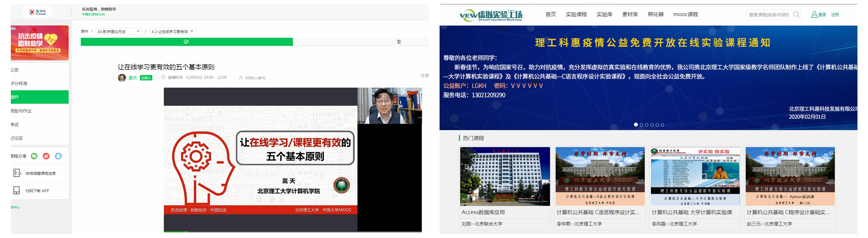Click the video playback progress bar

292,231
